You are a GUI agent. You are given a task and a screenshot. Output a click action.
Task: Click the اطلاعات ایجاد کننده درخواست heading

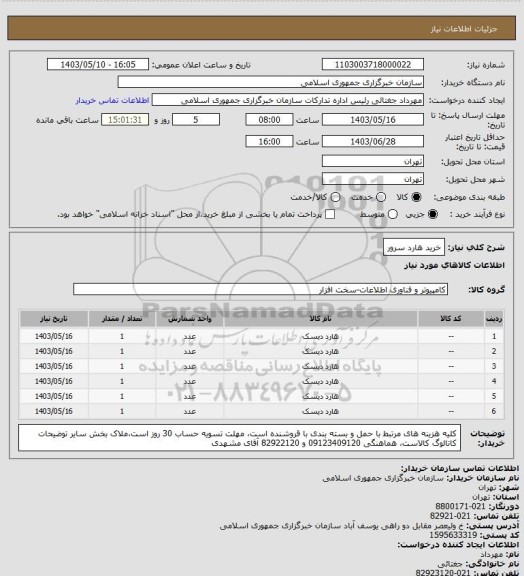458,545
